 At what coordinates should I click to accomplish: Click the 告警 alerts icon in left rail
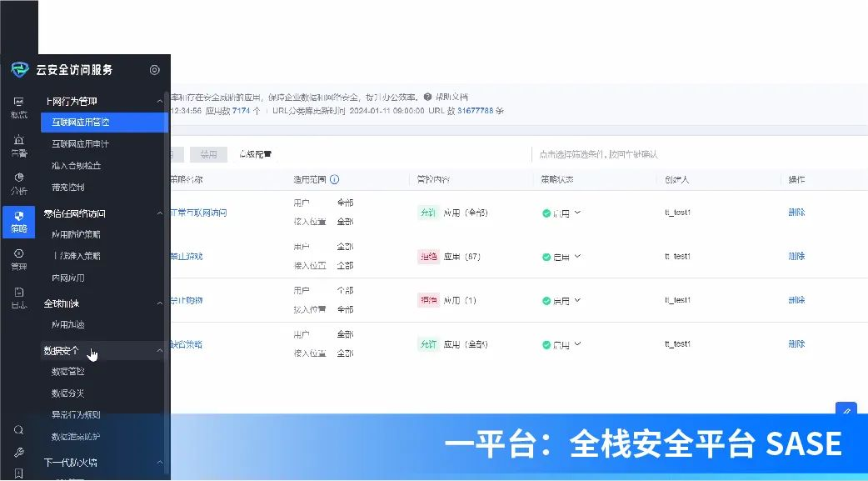[18, 145]
